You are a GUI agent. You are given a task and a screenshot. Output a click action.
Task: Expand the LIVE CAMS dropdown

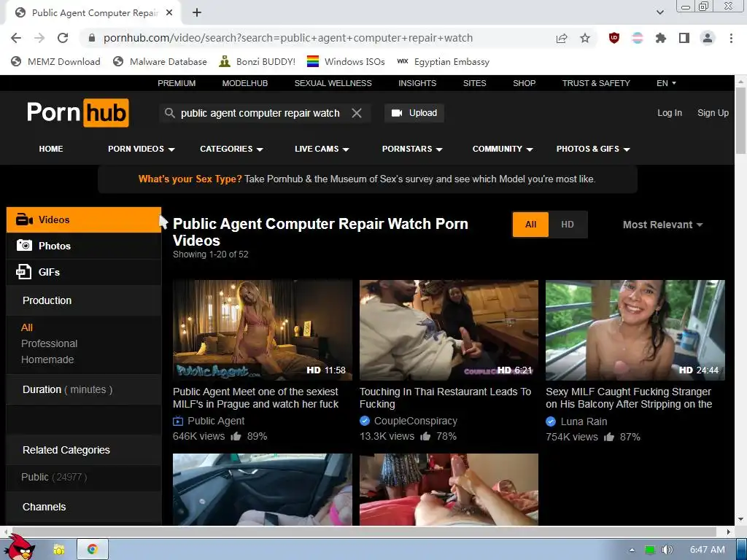click(322, 149)
